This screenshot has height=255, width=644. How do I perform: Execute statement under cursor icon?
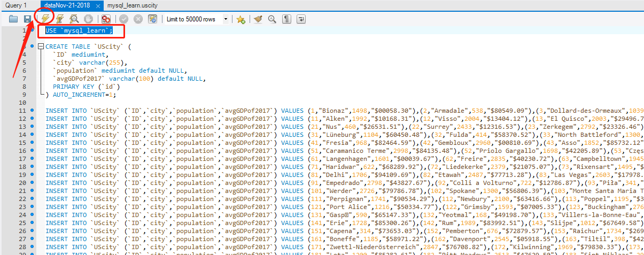pos(60,19)
